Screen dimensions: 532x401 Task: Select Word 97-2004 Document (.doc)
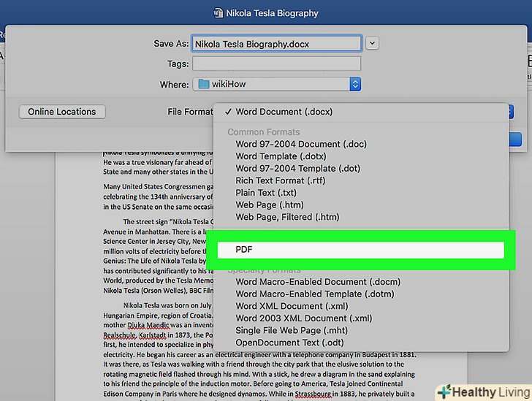click(361, 144)
